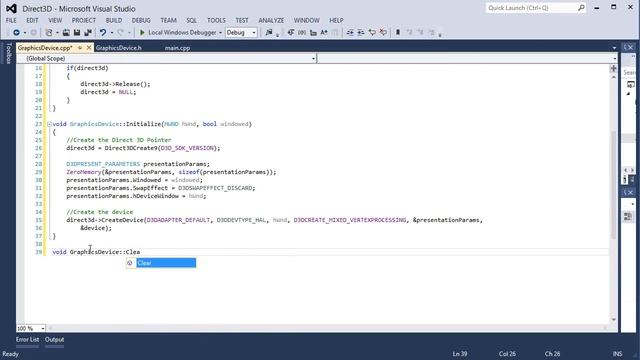
Task: Open the TEAM menu
Action: pyautogui.click(x=168, y=20)
